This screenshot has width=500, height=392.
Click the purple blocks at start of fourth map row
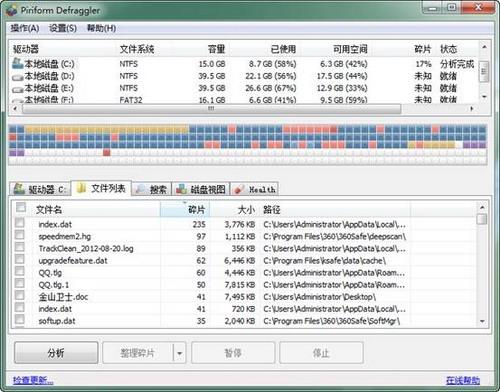(17, 153)
